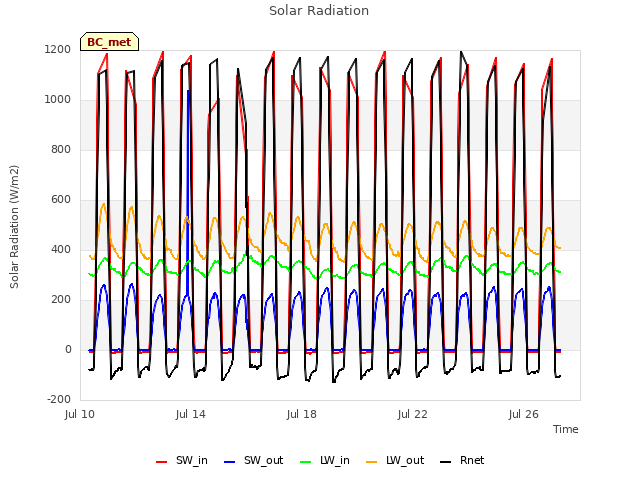Click the 800 y-axis tick label
The width and height of the screenshot is (640, 480).
click(x=61, y=149)
